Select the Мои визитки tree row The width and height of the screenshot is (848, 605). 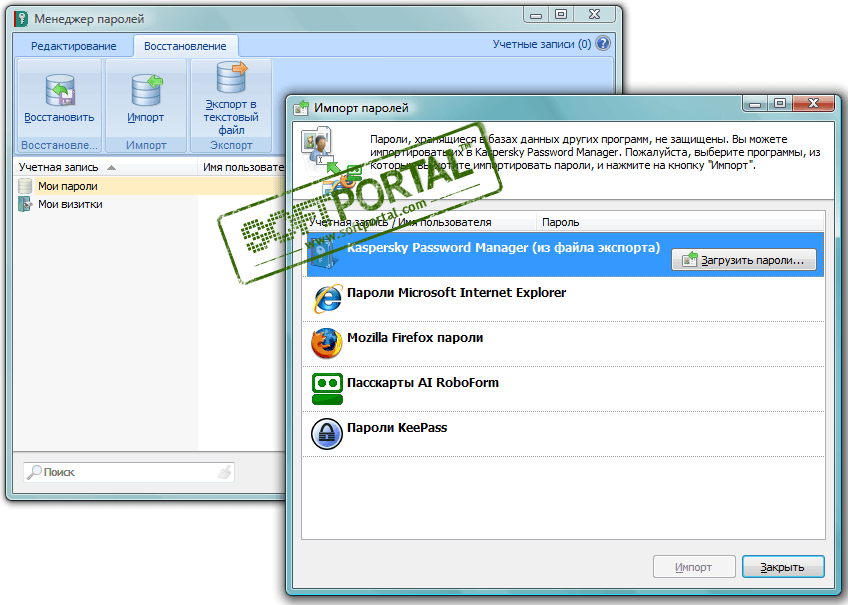[149, 204]
